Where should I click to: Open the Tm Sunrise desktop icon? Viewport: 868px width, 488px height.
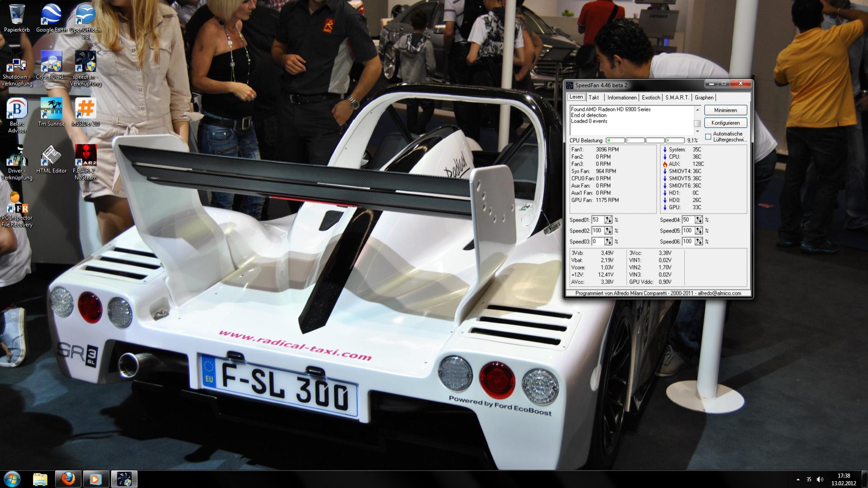coord(51,112)
